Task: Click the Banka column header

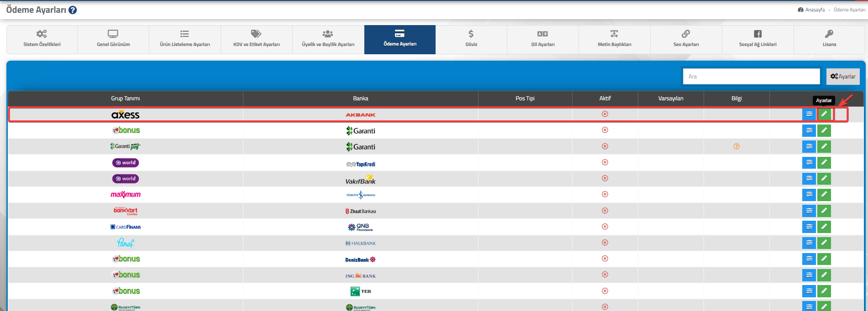Action: [361, 98]
